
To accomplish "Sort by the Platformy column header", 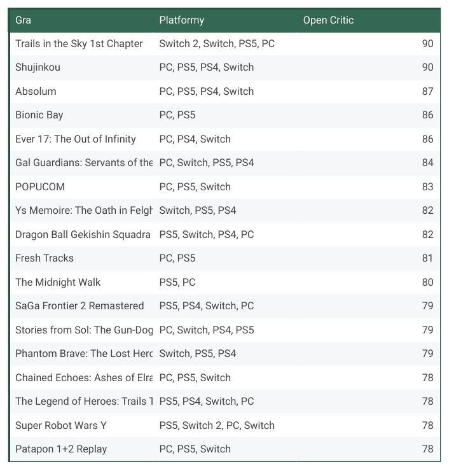I will pyautogui.click(x=182, y=20).
